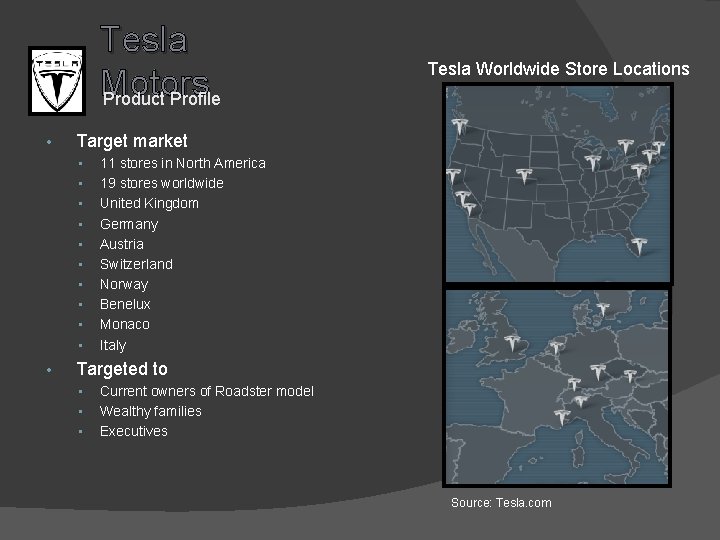This screenshot has width=720, height=540.
Task: Click the Tesla pin near Chicago
Action: click(x=592, y=163)
